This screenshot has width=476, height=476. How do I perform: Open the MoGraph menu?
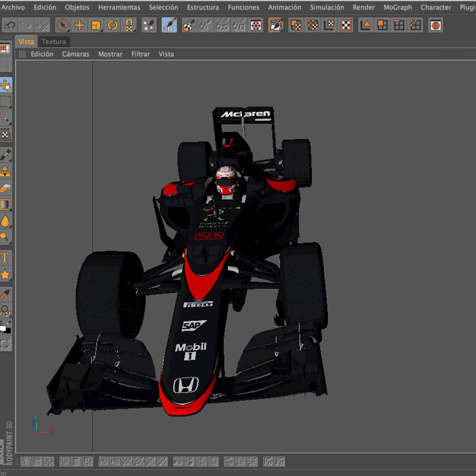click(x=398, y=7)
